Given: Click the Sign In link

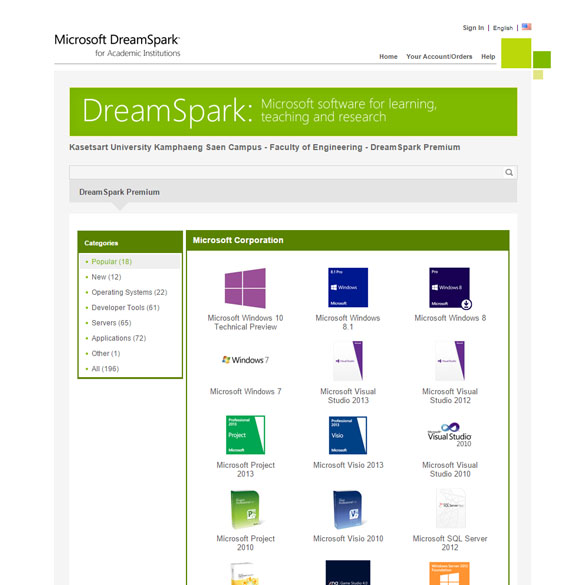Looking at the screenshot, I should (x=473, y=28).
